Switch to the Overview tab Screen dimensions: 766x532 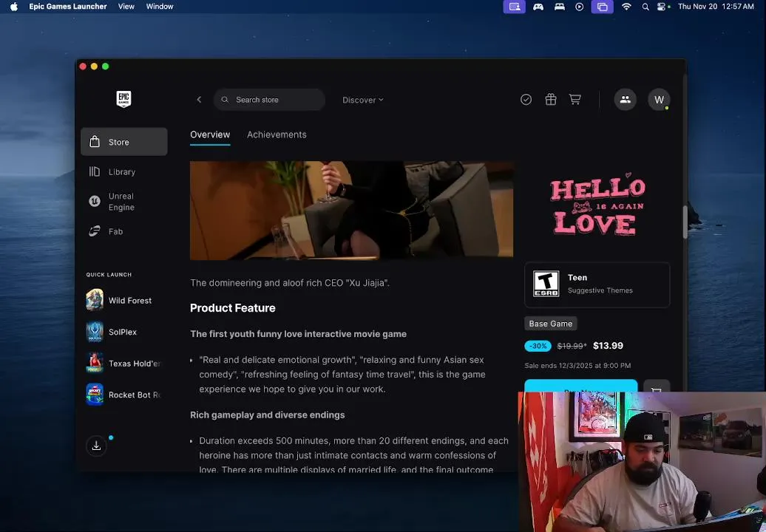[x=210, y=134]
